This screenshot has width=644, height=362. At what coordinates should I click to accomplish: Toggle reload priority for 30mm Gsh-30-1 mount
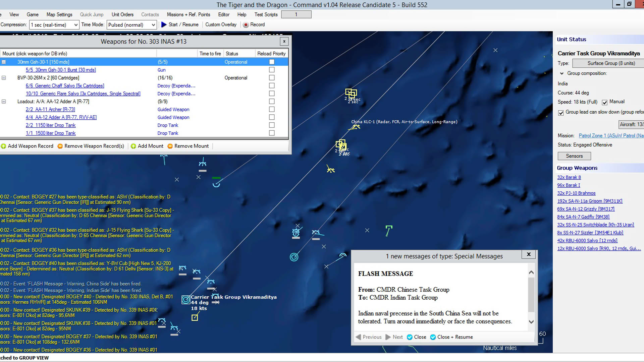click(272, 62)
